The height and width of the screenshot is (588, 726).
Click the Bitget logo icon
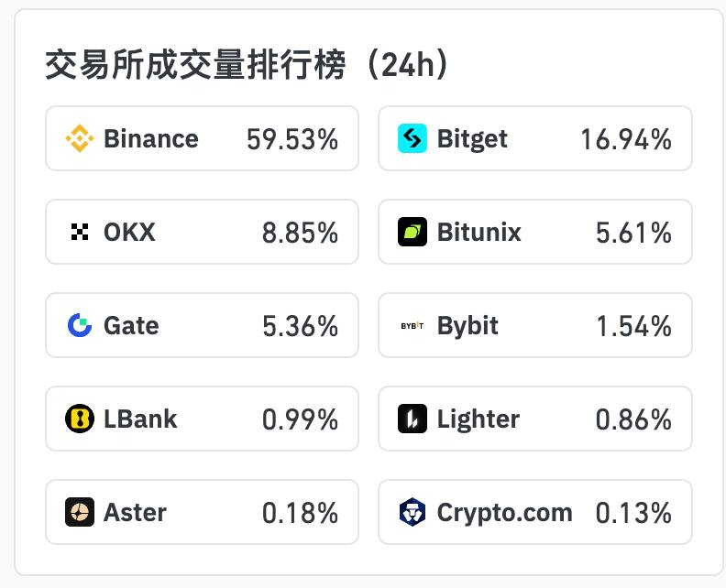point(412,139)
